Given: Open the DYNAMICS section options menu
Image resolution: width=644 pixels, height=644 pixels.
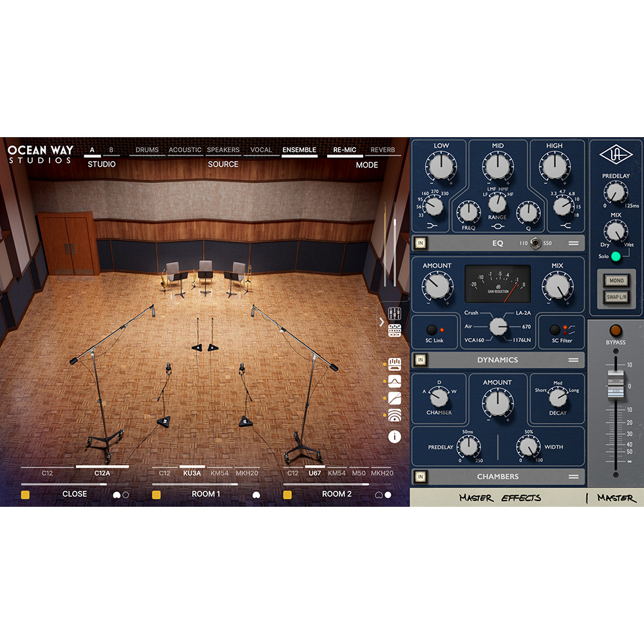Looking at the screenshot, I should tap(574, 360).
